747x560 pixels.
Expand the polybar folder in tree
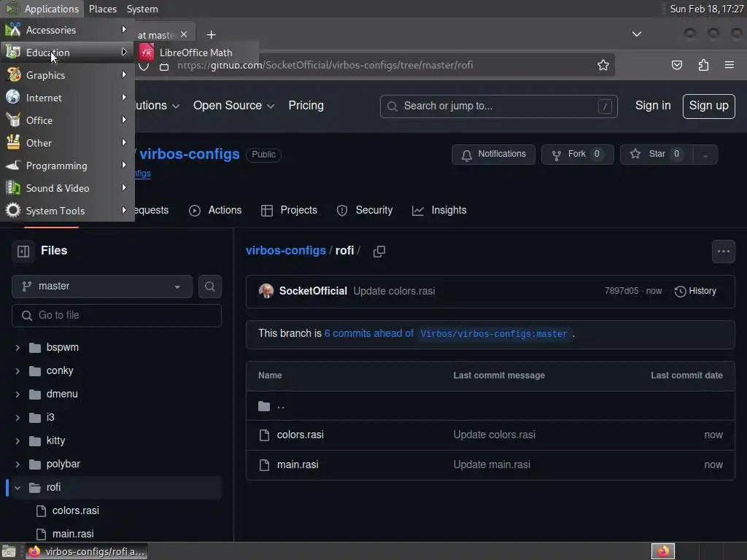pyautogui.click(x=18, y=464)
